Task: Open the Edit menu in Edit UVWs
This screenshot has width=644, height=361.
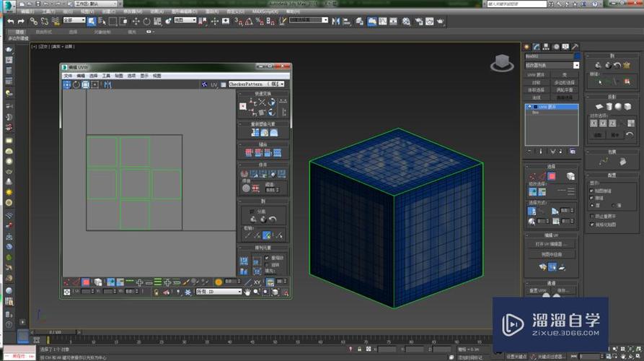Action: coord(81,76)
